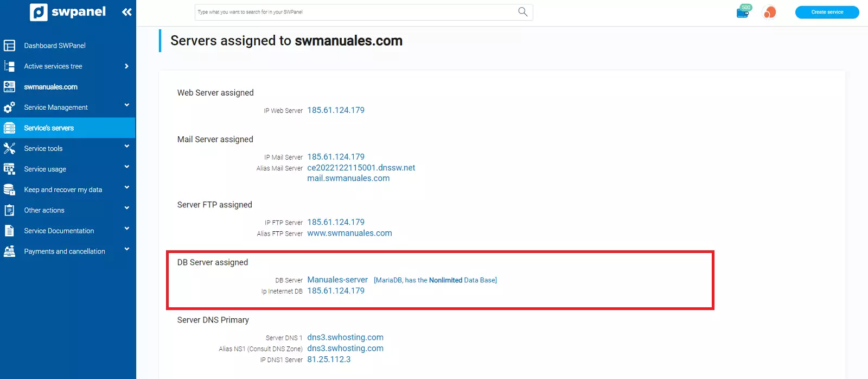Expand the Service Management submenu arrow

127,105
